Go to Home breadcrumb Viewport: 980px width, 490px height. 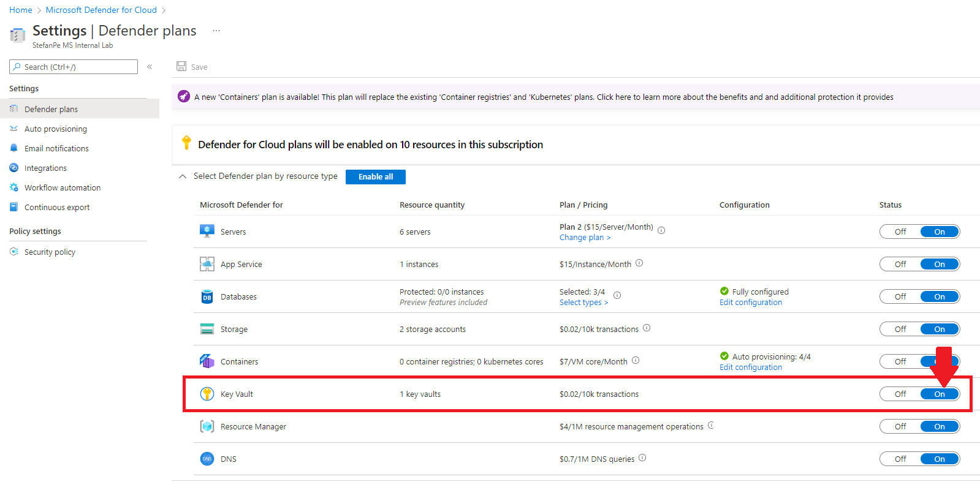(x=21, y=10)
